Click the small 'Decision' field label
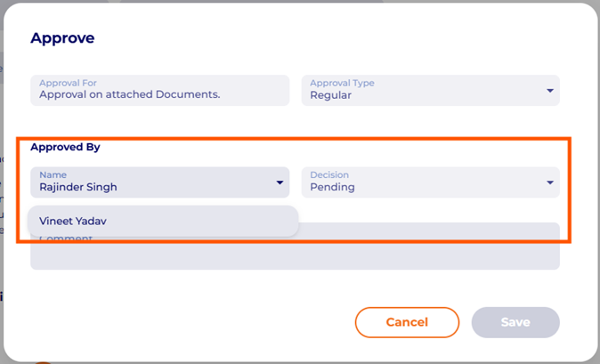Viewport: 600px width, 364px height. click(329, 175)
